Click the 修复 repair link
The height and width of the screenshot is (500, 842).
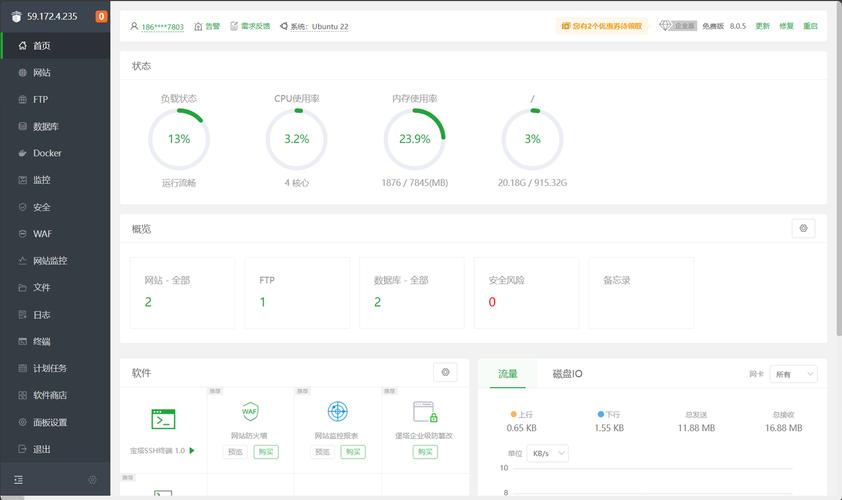(x=786, y=26)
